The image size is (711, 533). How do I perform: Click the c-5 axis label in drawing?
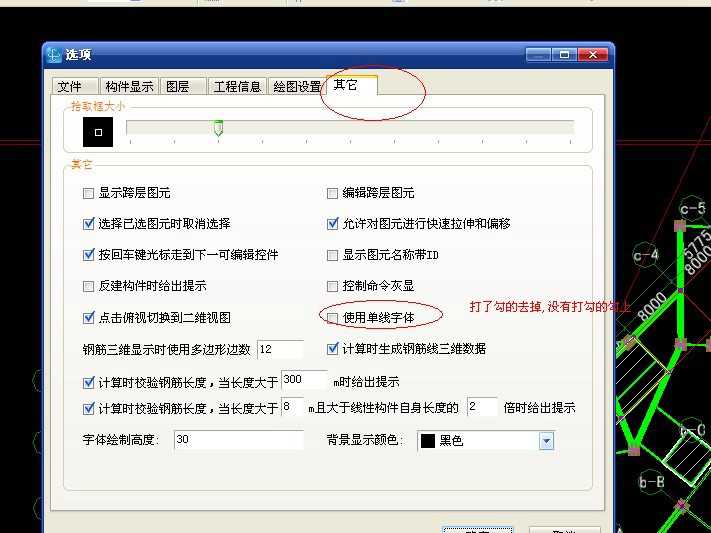coord(692,209)
